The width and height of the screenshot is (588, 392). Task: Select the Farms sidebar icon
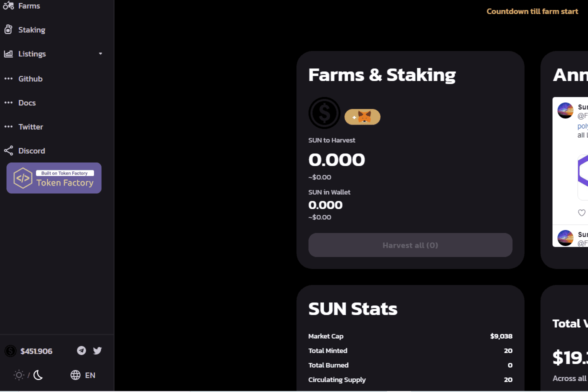tap(8, 5)
